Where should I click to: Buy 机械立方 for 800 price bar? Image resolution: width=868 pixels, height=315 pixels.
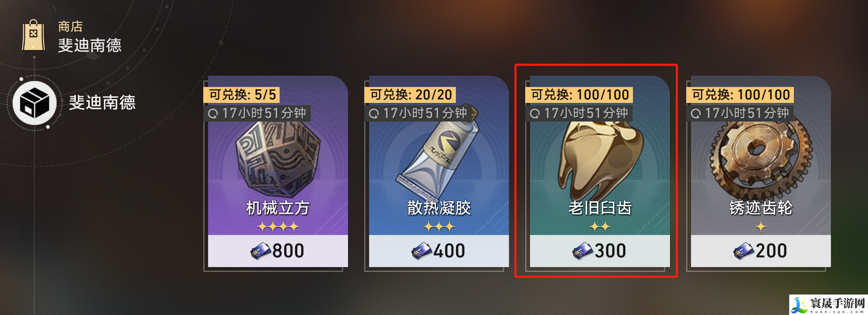click(278, 251)
